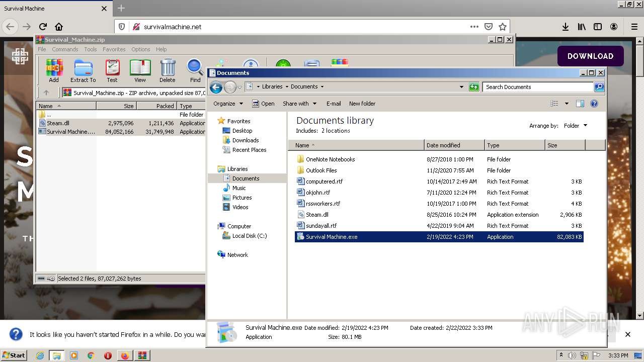Click the New folder button
This screenshot has width=644, height=362.
[362, 104]
